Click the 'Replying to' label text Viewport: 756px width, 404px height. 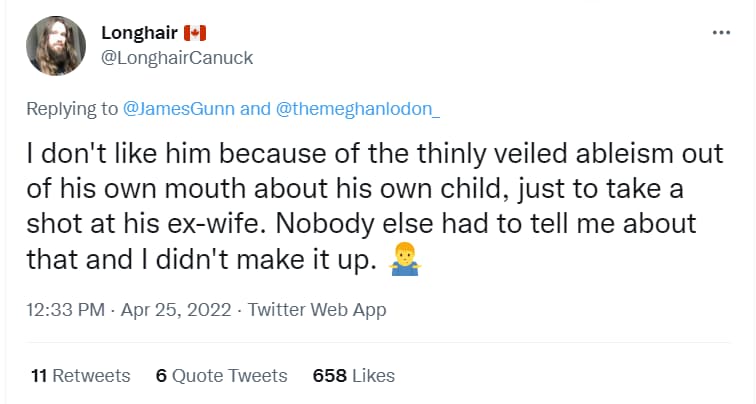click(x=72, y=109)
